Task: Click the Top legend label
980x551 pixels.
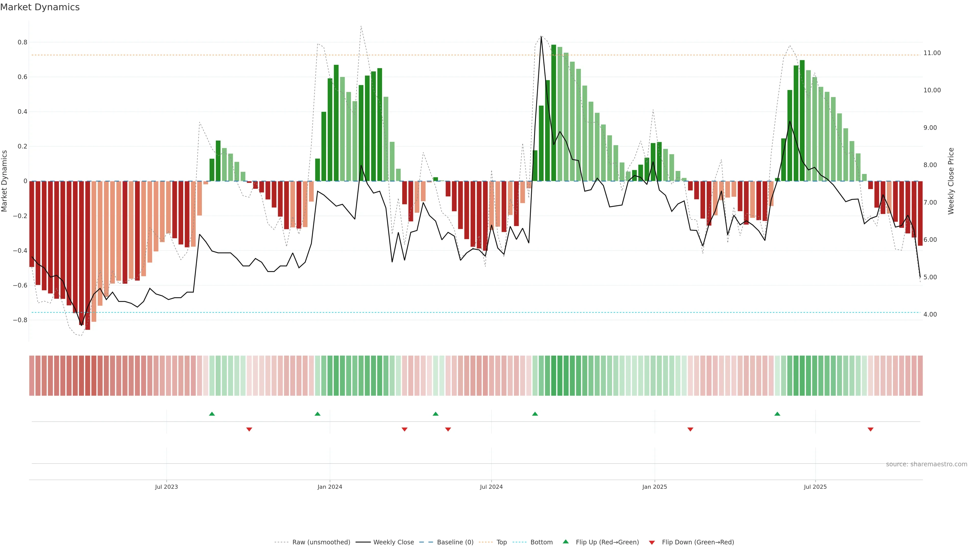Action: (x=501, y=542)
